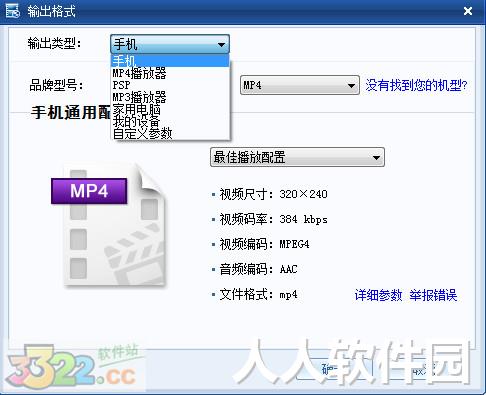Close the 输出格式 dialog
Viewport: 486px width, 395px height.
pos(468,11)
